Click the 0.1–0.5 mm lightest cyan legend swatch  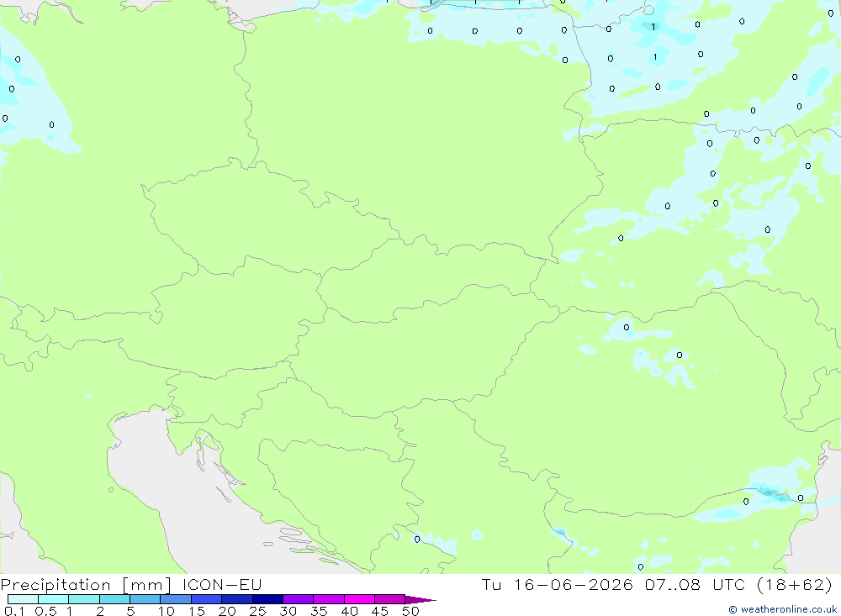(x=23, y=599)
